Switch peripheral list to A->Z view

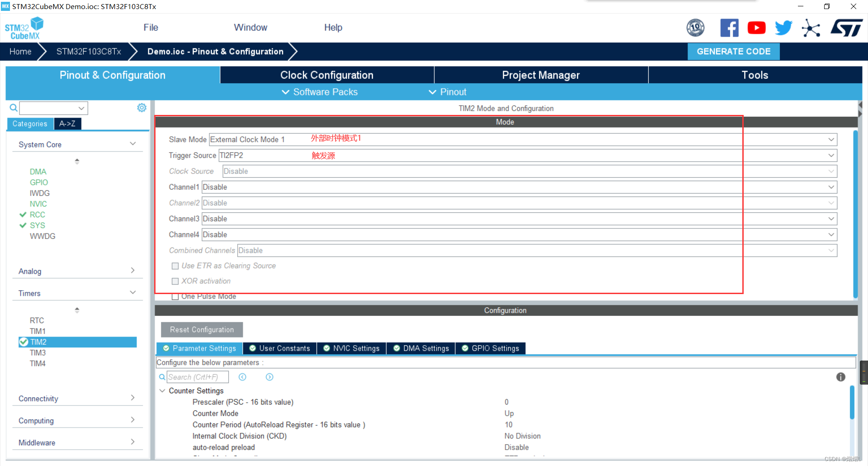(67, 124)
